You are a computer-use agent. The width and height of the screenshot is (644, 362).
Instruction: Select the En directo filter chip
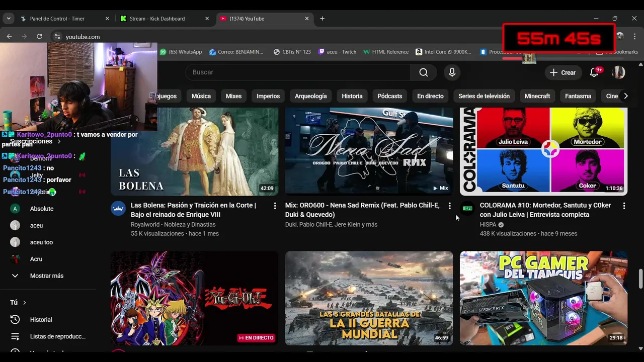tap(430, 96)
